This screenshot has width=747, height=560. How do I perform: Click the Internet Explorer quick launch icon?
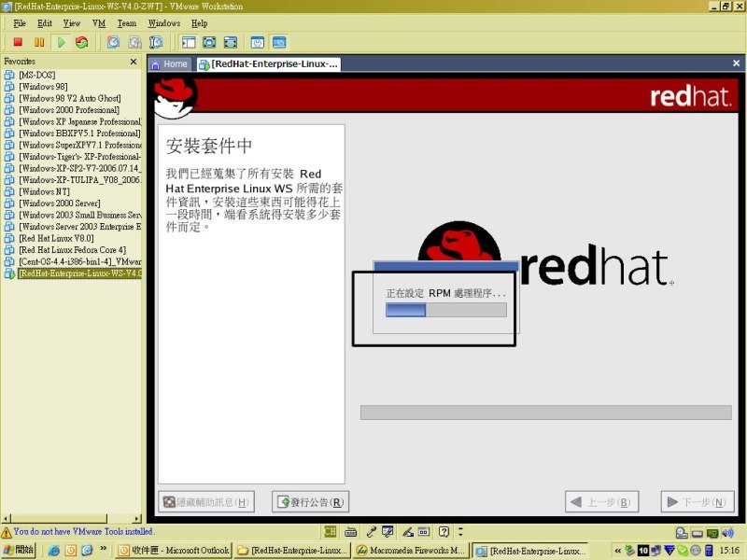54,551
